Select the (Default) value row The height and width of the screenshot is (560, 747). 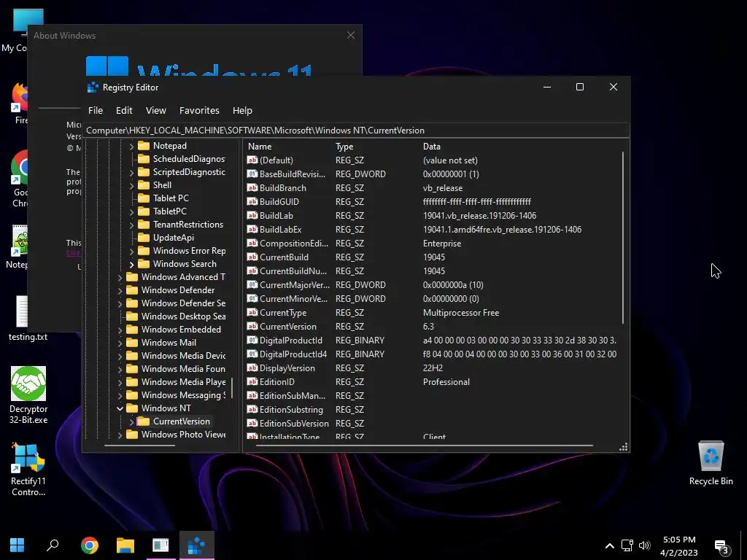433,160
